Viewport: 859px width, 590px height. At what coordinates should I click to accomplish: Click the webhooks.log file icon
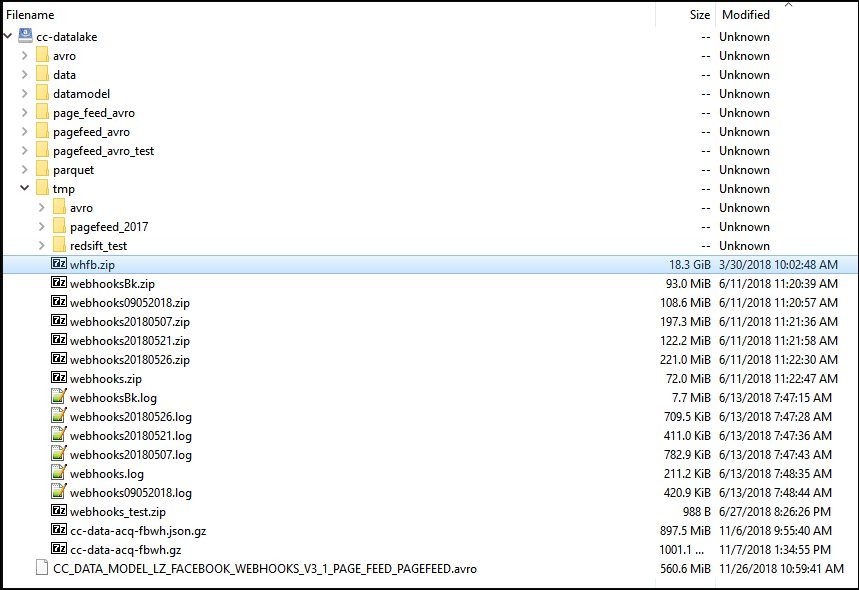click(x=59, y=474)
